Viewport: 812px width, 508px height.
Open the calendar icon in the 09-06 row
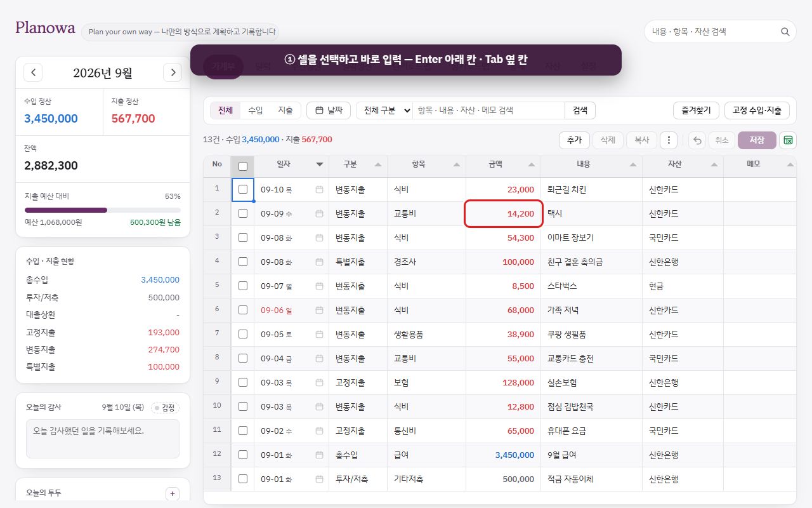pos(319,310)
